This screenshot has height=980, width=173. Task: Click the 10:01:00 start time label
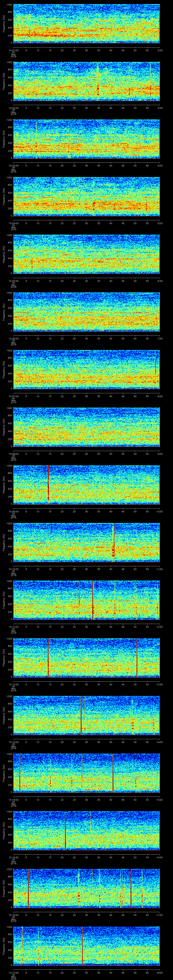pos(13,50)
